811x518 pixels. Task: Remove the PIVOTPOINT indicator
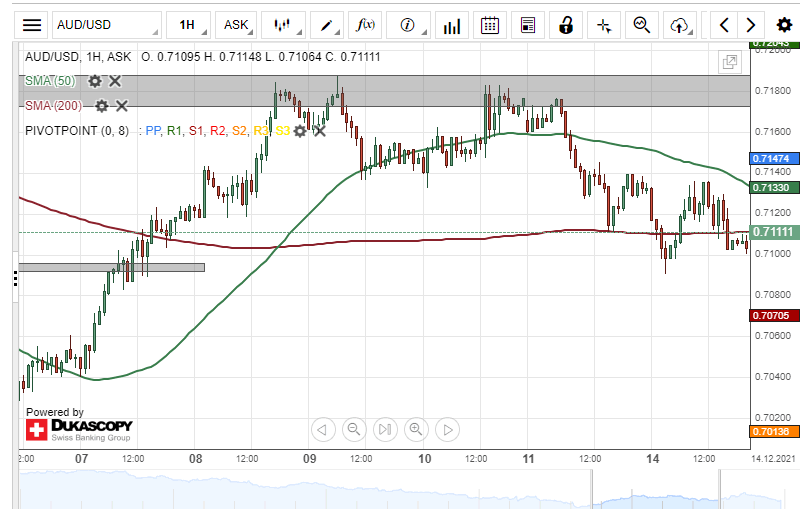320,130
